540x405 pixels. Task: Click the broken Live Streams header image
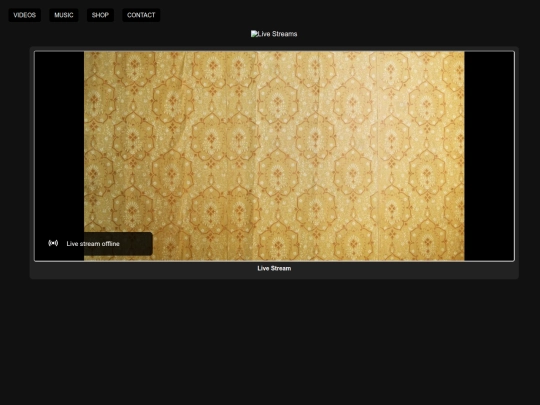[274, 34]
